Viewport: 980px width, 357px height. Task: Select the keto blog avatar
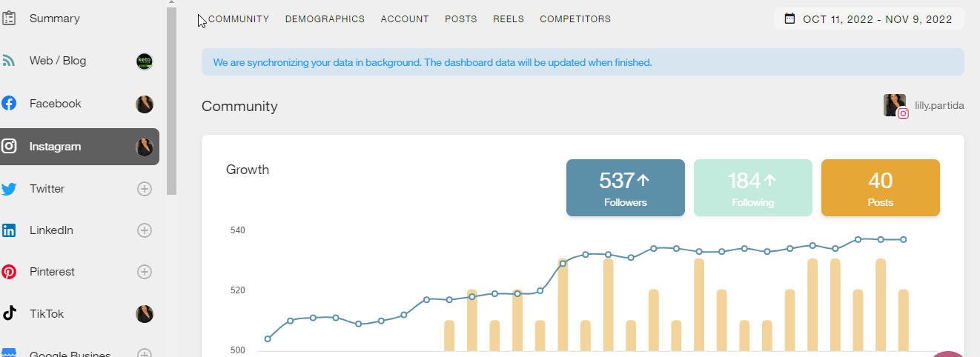pyautogui.click(x=145, y=61)
